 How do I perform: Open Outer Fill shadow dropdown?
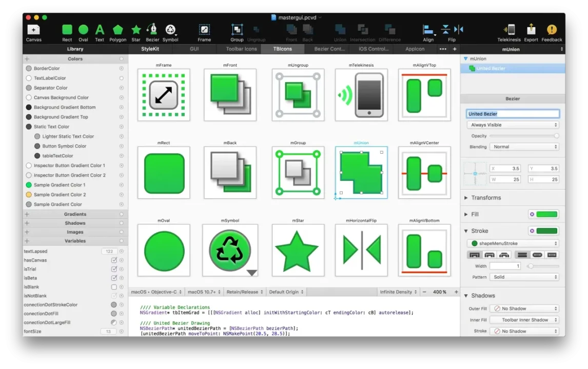(x=524, y=309)
